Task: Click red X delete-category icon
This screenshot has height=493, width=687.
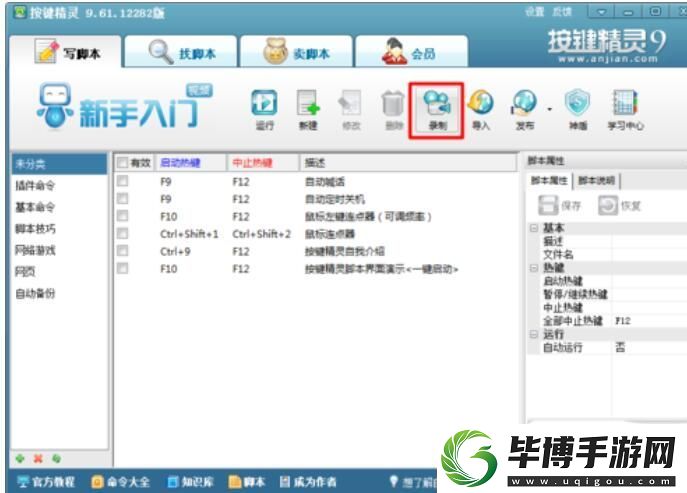Action: [38, 458]
